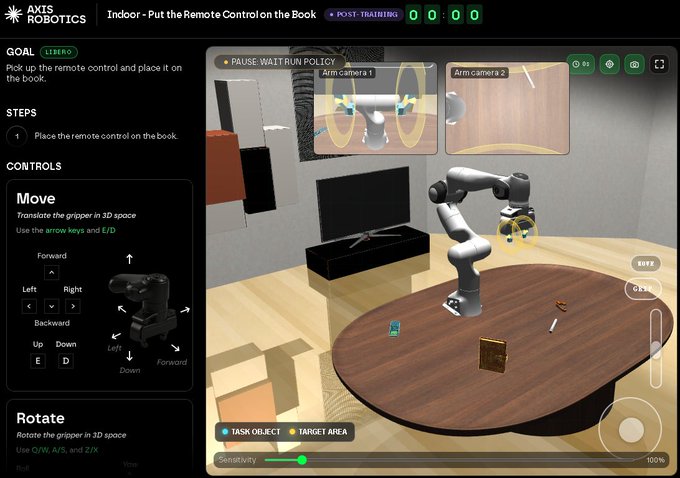Open the Arm camera 1 view
Viewport: 680px width, 478px height.
click(376, 109)
